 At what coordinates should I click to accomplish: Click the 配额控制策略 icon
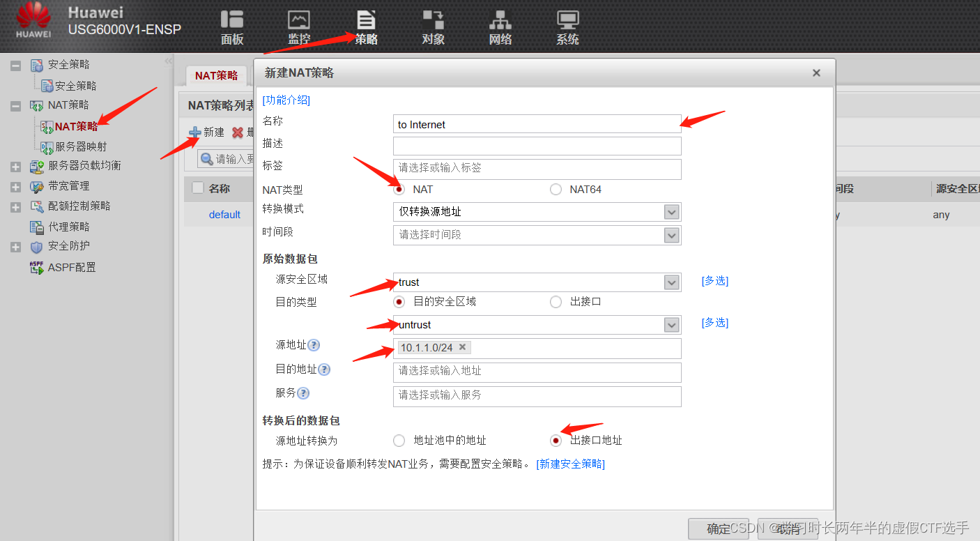pos(37,207)
